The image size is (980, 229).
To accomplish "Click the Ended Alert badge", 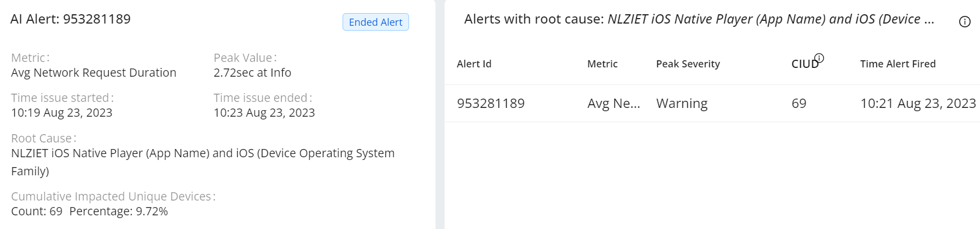I will pos(376,22).
